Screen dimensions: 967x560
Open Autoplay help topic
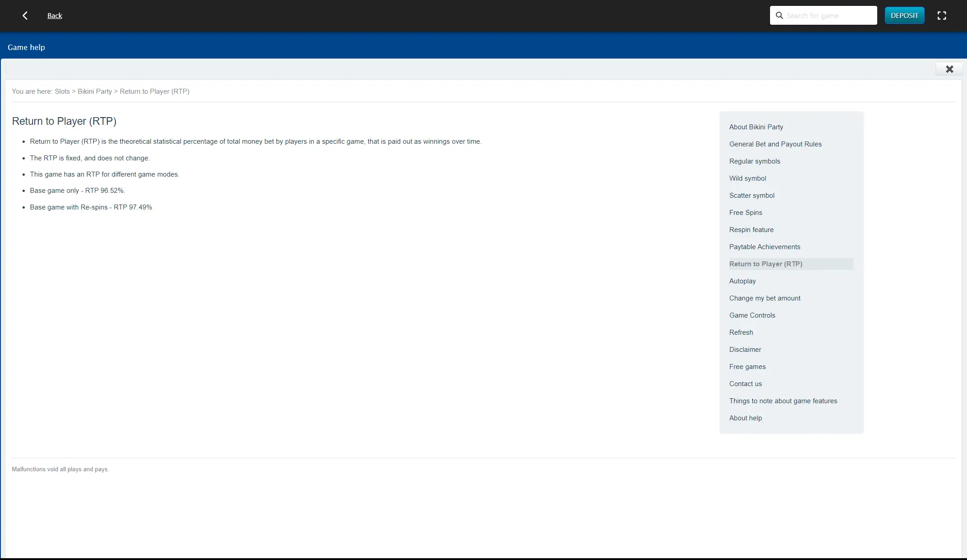tap(742, 281)
